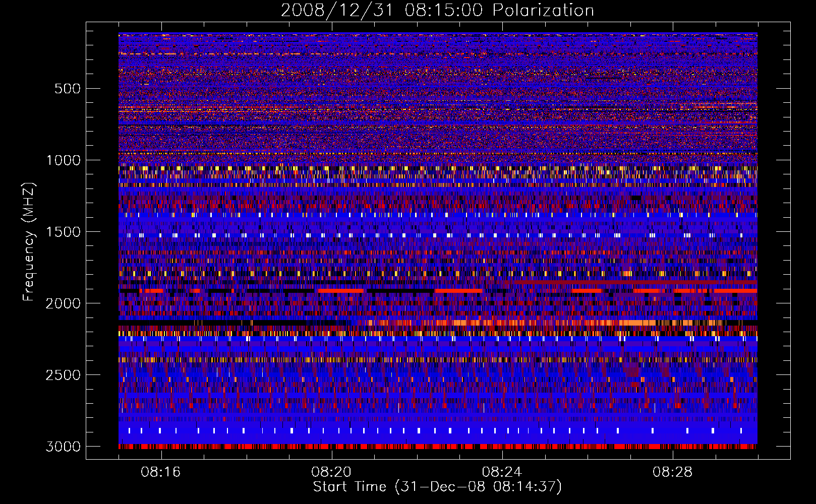Select the 2500 frequency tick label
Screen dimensions: 816x504
pyautogui.click(x=63, y=375)
